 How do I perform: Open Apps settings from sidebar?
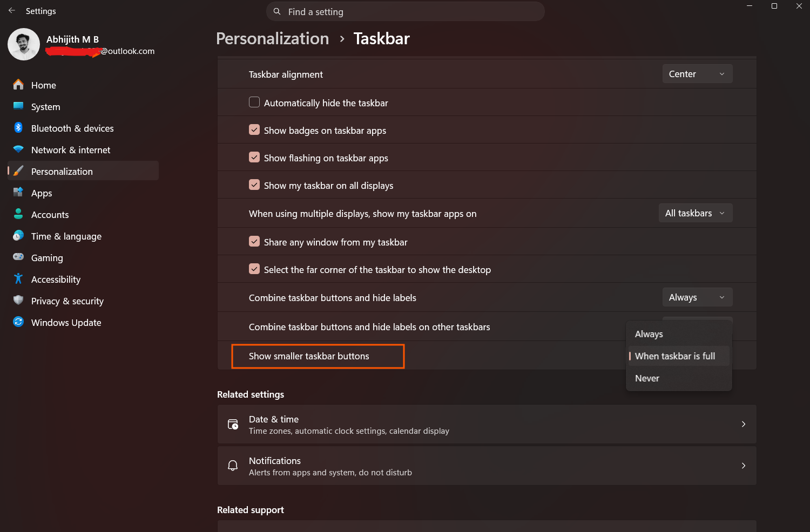pos(42,193)
